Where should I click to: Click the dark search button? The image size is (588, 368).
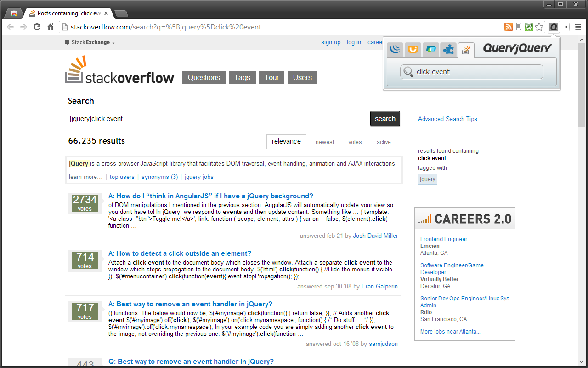click(x=385, y=119)
